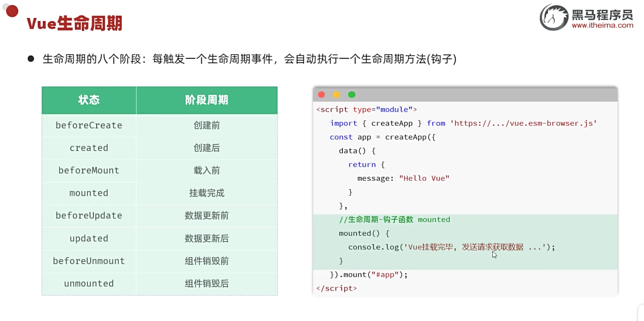Select the 'beforeCreate' table cell

pyautogui.click(x=89, y=125)
